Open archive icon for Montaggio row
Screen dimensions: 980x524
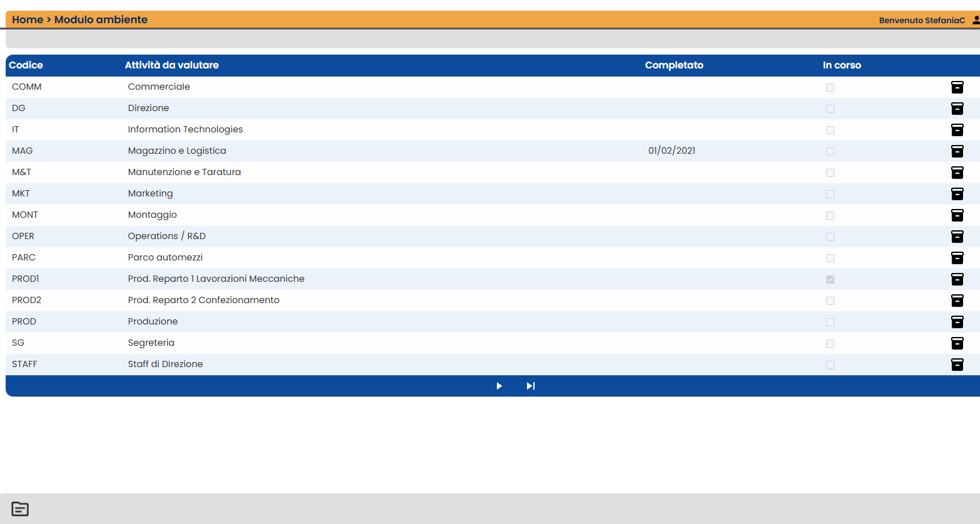tap(957, 215)
